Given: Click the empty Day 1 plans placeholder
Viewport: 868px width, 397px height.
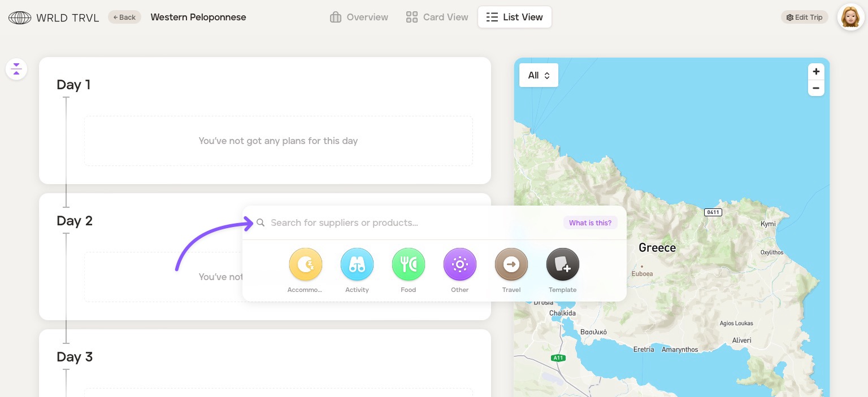Looking at the screenshot, I should (278, 141).
